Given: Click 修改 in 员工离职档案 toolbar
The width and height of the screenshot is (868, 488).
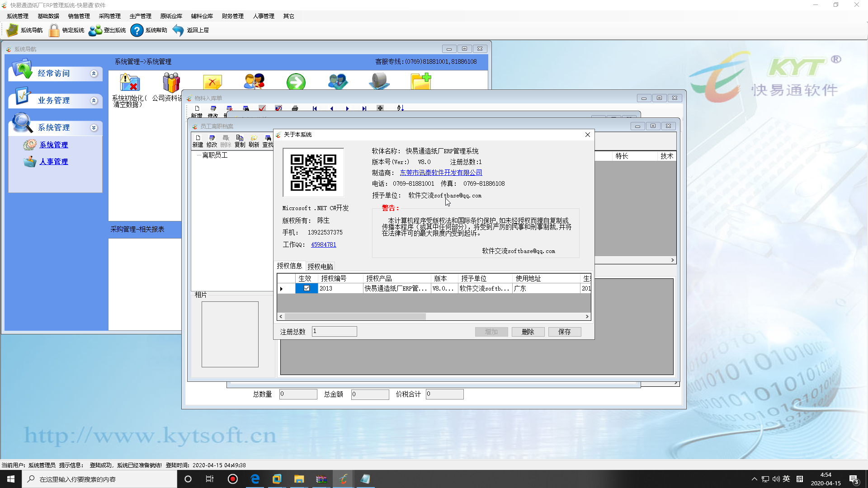Looking at the screenshot, I should pos(212,141).
